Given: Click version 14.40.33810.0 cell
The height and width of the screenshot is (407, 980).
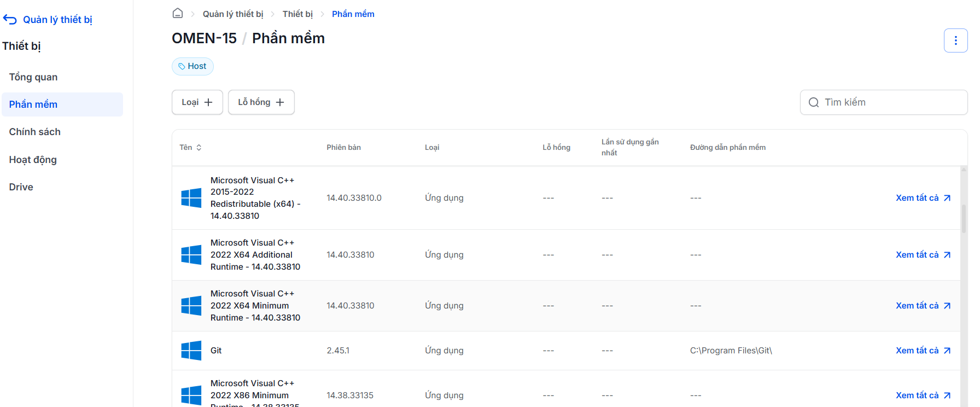Looking at the screenshot, I should click(x=354, y=198).
